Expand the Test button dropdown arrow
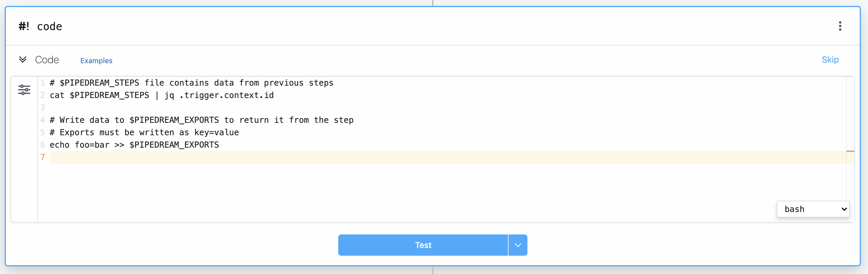This screenshot has height=274, width=868. [518, 245]
